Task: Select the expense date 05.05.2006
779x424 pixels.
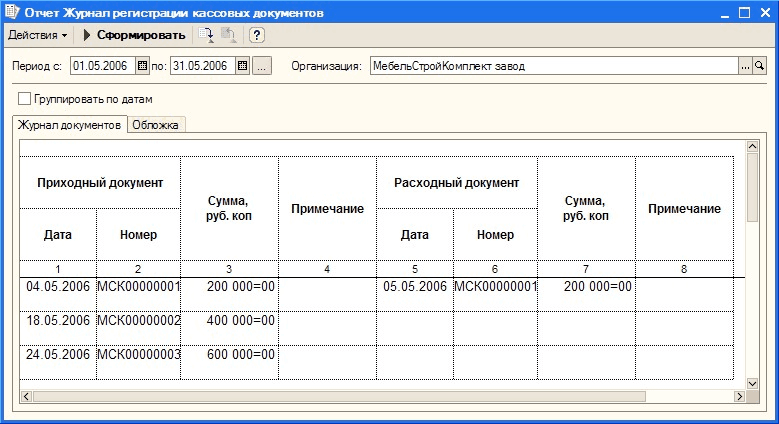Action: (415, 295)
